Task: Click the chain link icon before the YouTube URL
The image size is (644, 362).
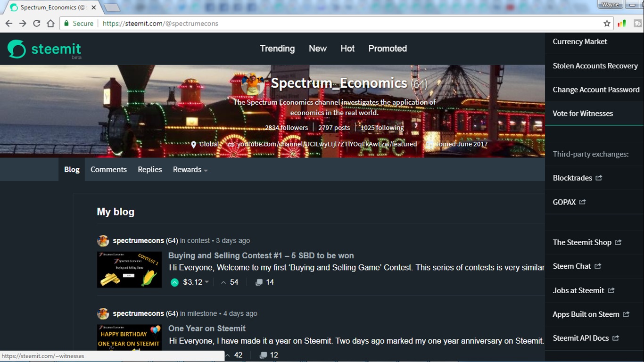Action: pos(231,144)
